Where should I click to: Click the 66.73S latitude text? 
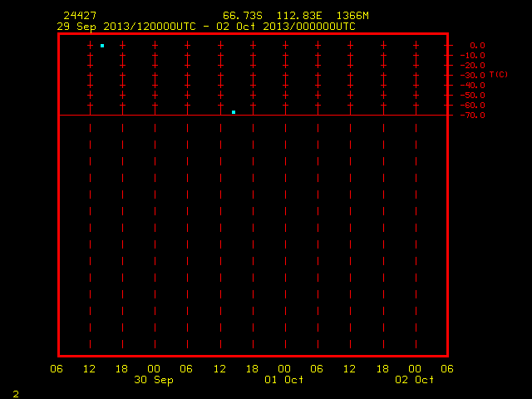click(x=243, y=16)
